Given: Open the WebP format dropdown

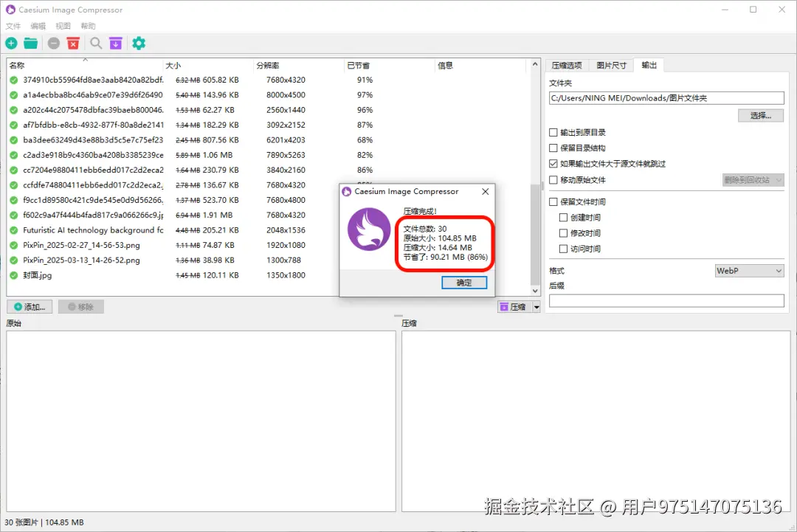Looking at the screenshot, I should point(749,271).
